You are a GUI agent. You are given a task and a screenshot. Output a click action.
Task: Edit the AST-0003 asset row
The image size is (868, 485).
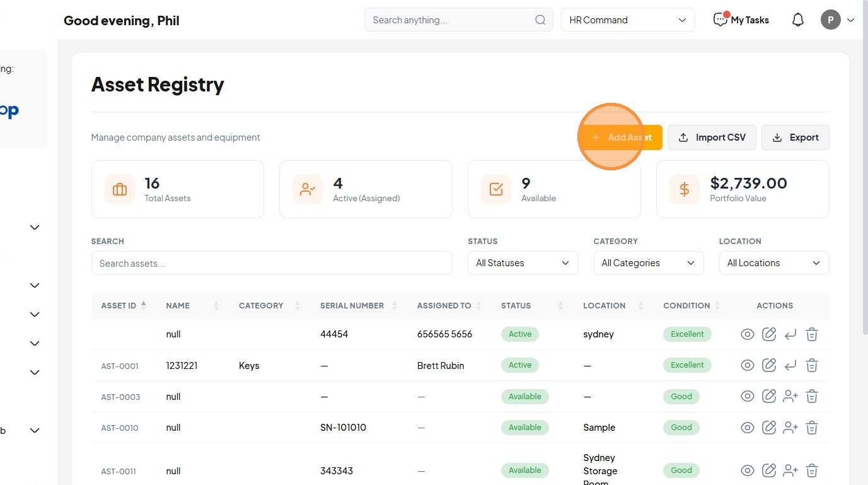click(x=769, y=396)
